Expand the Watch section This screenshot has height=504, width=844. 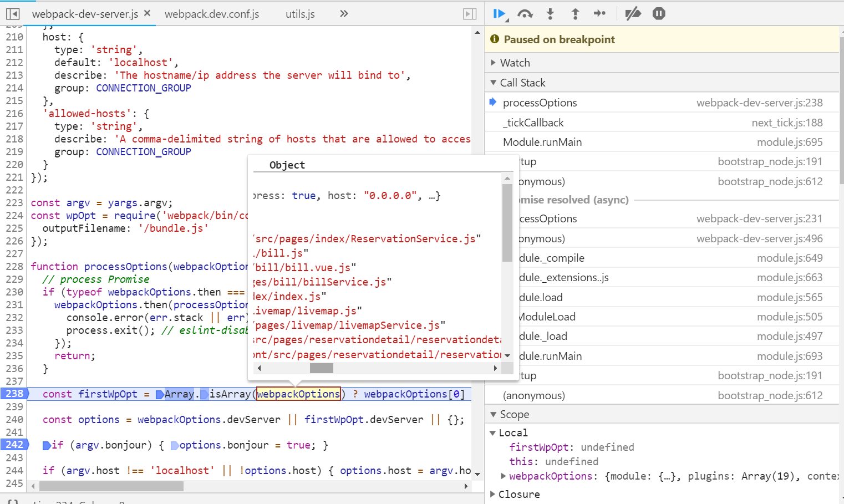(662, 63)
